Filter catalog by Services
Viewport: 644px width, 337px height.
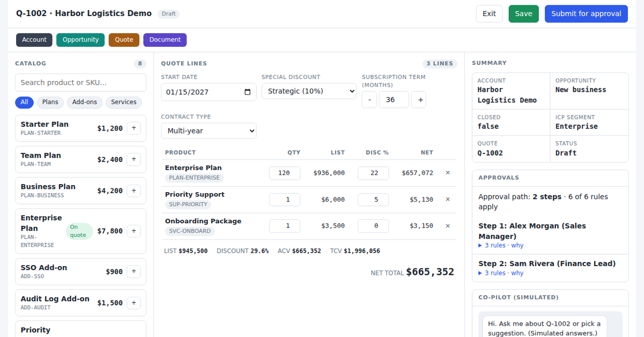tap(123, 102)
